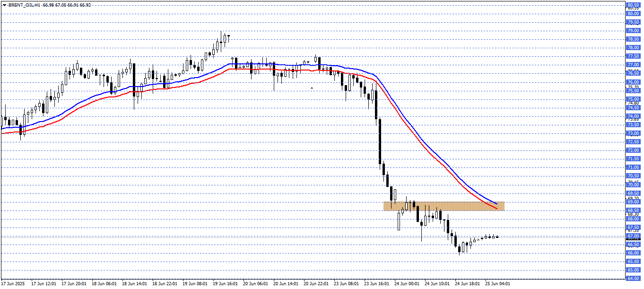Viewport: 644px width, 289px height.
Task: Click the 18 Jun 14:01 time label
Action: pyautogui.click(x=134, y=284)
